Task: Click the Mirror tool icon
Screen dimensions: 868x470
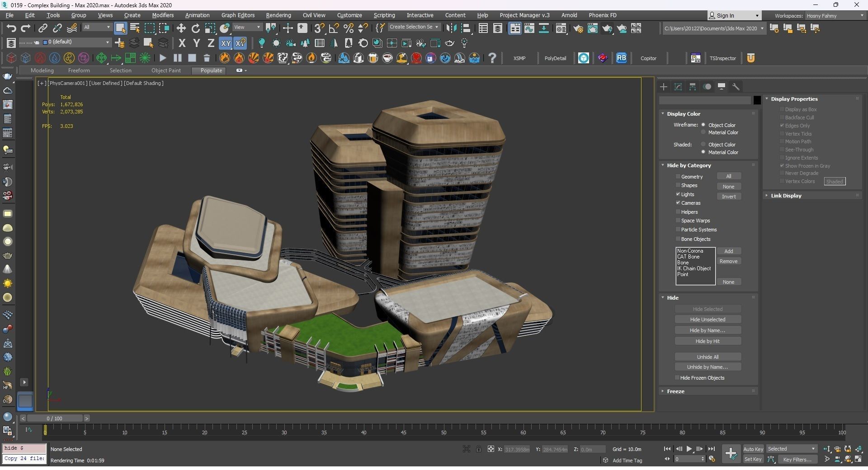Action: pyautogui.click(x=451, y=28)
